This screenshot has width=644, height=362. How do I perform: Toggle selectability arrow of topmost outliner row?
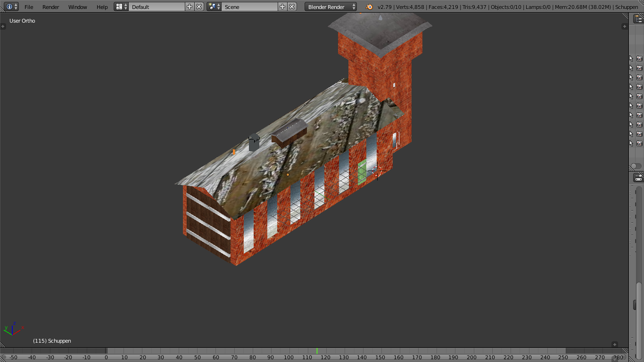click(631, 58)
